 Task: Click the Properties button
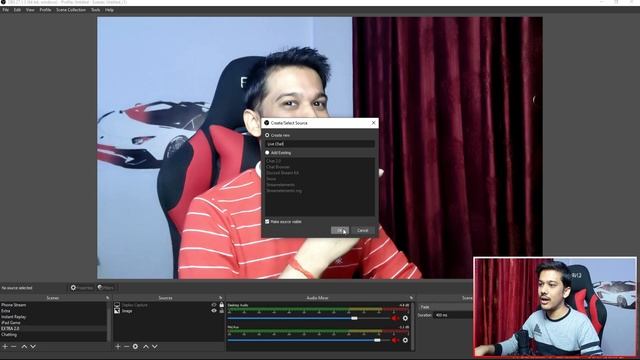(82, 288)
